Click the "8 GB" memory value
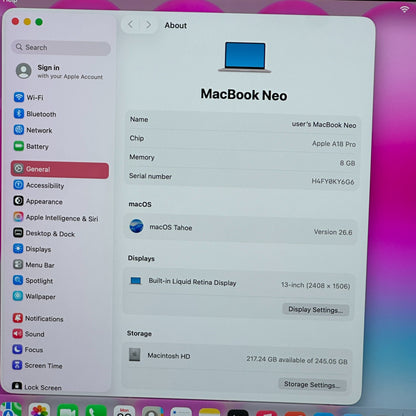 pyautogui.click(x=347, y=163)
